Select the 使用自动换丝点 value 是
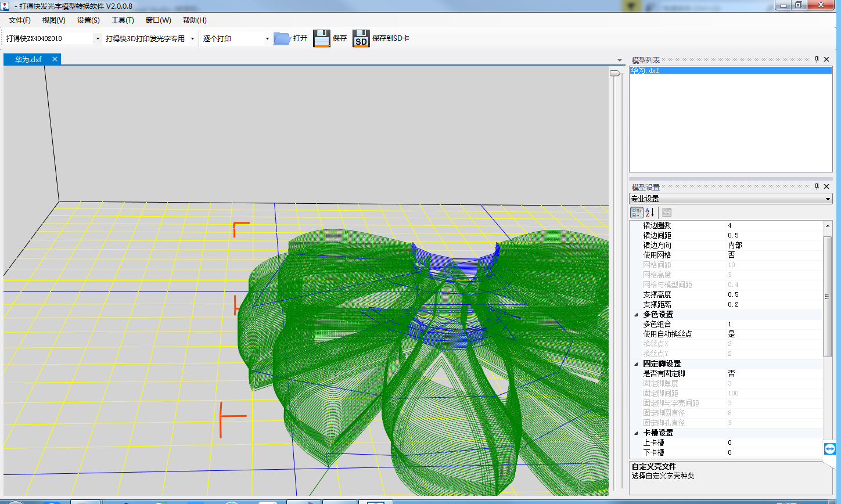 [775, 334]
